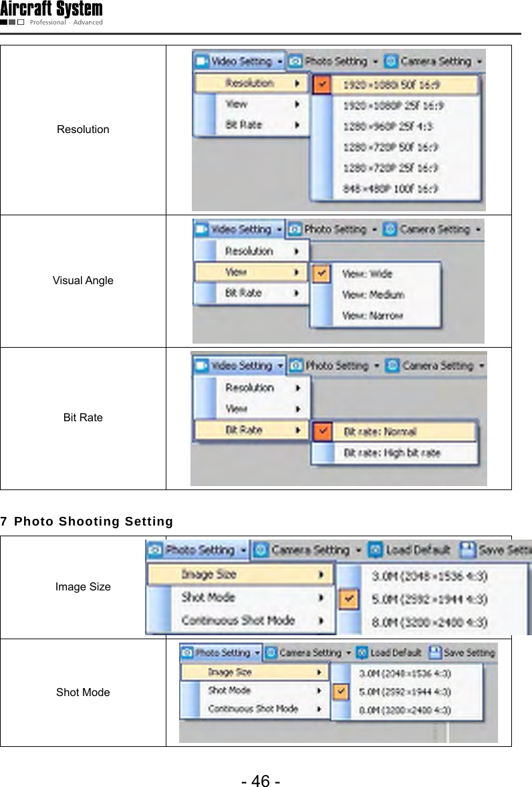
Task: Open Video Setting dropdown arrow in Resolution row
Action: tap(279, 62)
